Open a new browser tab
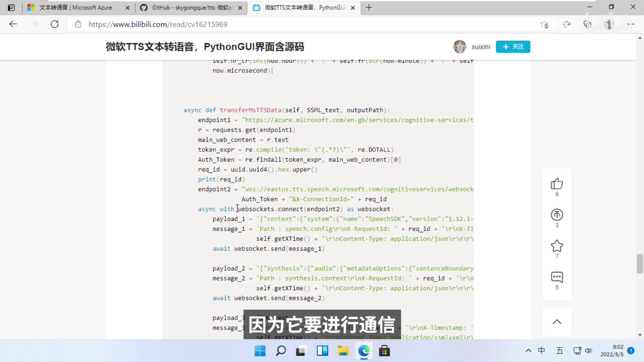This screenshot has height=362, width=644. [x=369, y=7]
